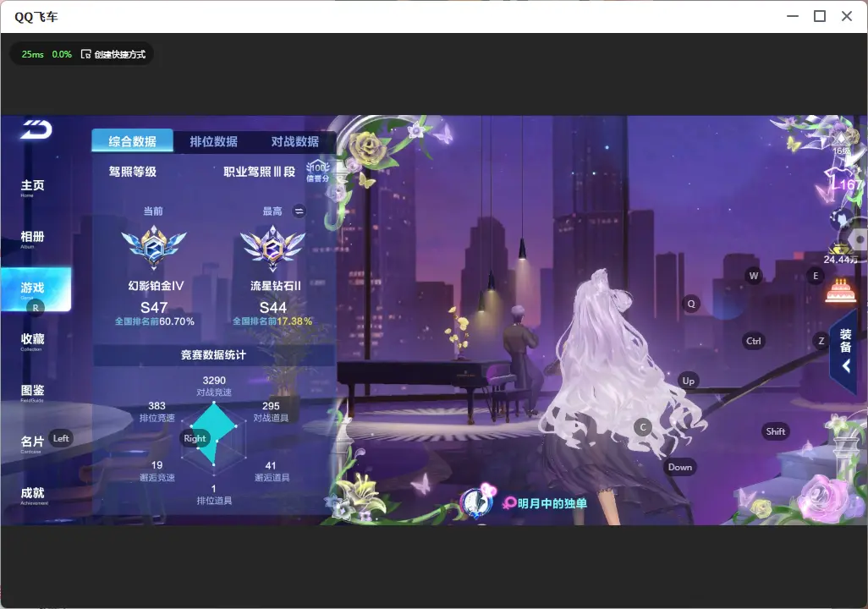Image resolution: width=868 pixels, height=609 pixels.
Task: Open the 主页 Home section
Action: click(x=32, y=188)
